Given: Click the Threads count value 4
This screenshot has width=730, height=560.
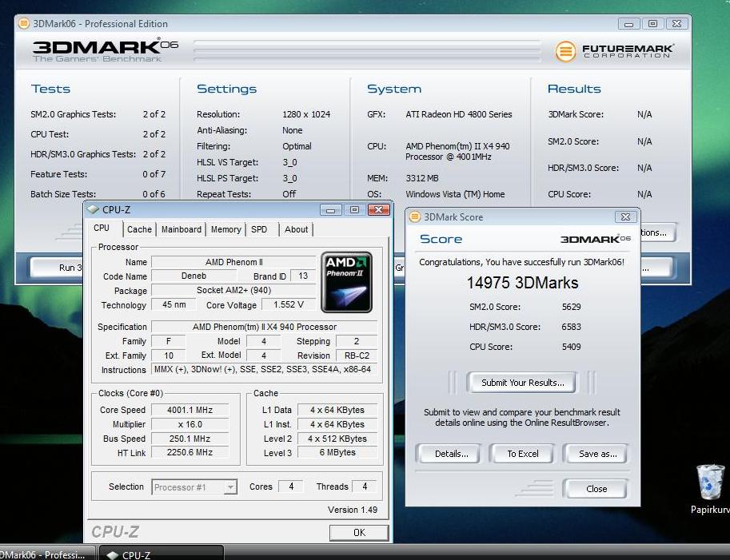Looking at the screenshot, I should [365, 487].
